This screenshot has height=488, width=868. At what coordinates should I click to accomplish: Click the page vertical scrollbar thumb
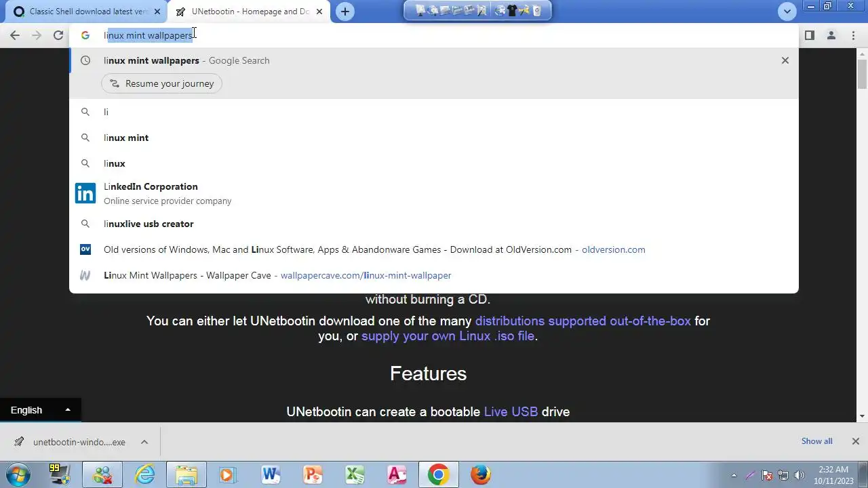pos(862,75)
